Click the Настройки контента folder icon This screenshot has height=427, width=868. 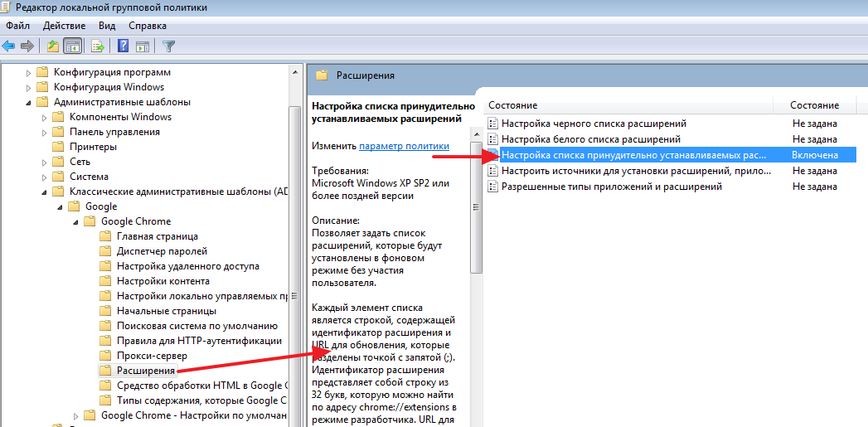pos(105,281)
